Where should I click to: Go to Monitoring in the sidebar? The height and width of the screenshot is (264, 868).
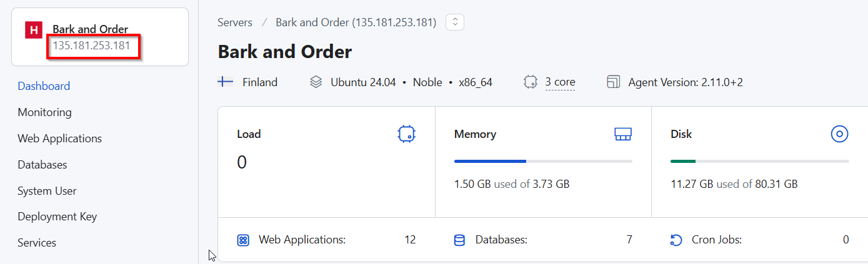tap(44, 112)
